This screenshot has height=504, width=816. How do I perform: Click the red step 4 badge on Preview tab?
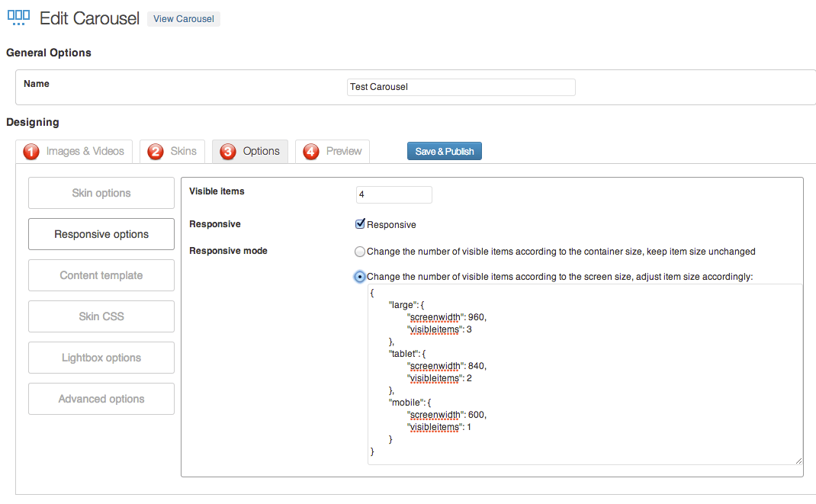pyautogui.click(x=310, y=151)
